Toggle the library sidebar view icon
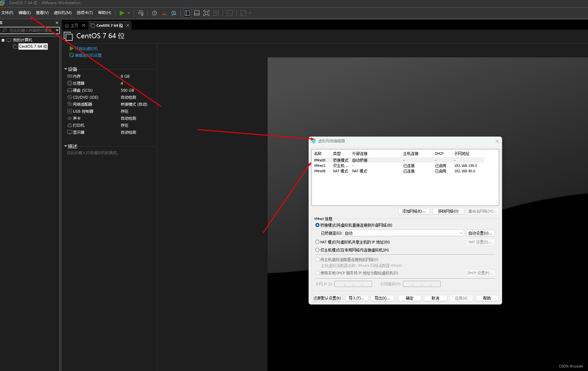The height and width of the screenshot is (371, 588). point(187,13)
